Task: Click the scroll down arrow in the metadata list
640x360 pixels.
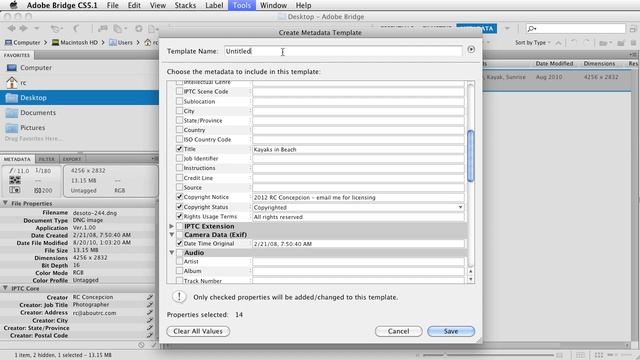Action: click(x=471, y=280)
